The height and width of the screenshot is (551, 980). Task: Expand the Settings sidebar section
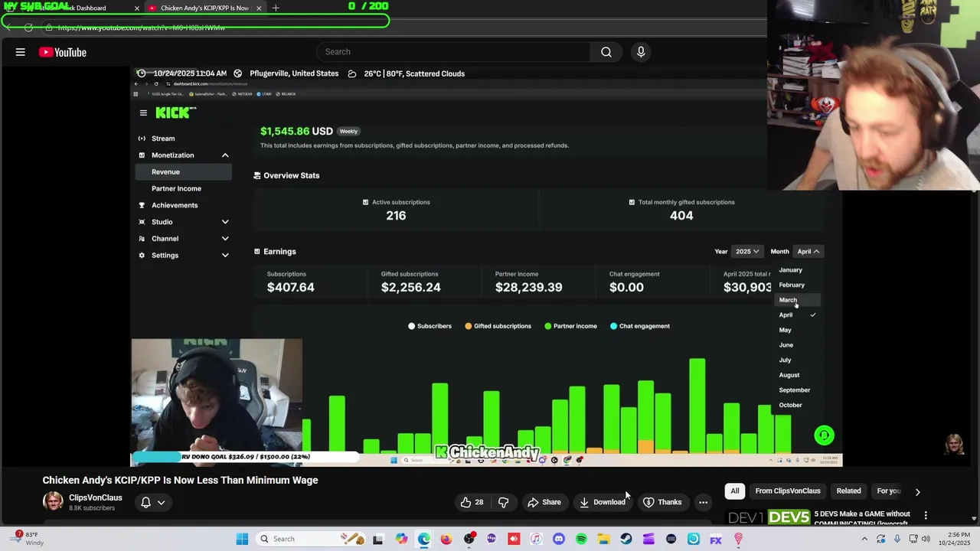tap(225, 256)
